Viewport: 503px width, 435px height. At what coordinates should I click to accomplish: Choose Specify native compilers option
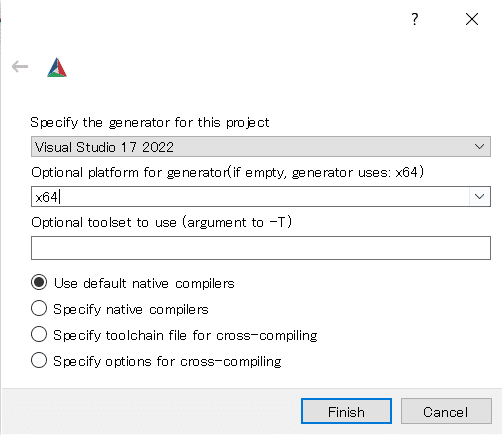[39, 308]
